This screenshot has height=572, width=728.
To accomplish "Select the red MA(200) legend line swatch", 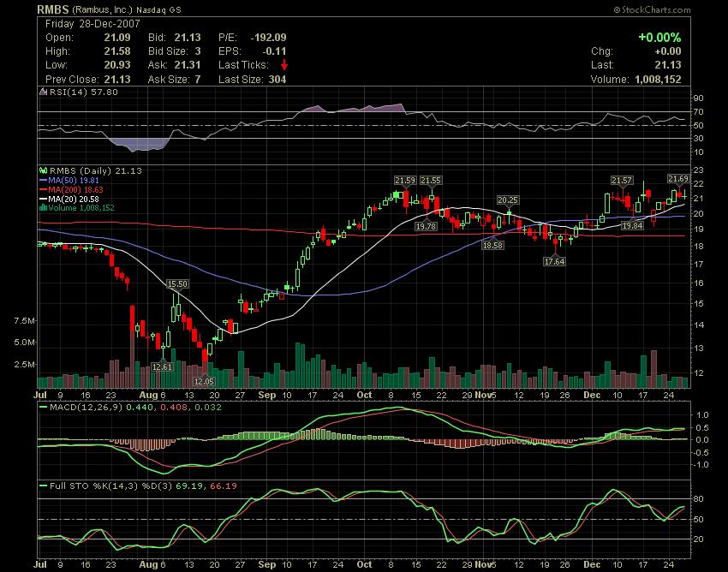I will (x=44, y=189).
